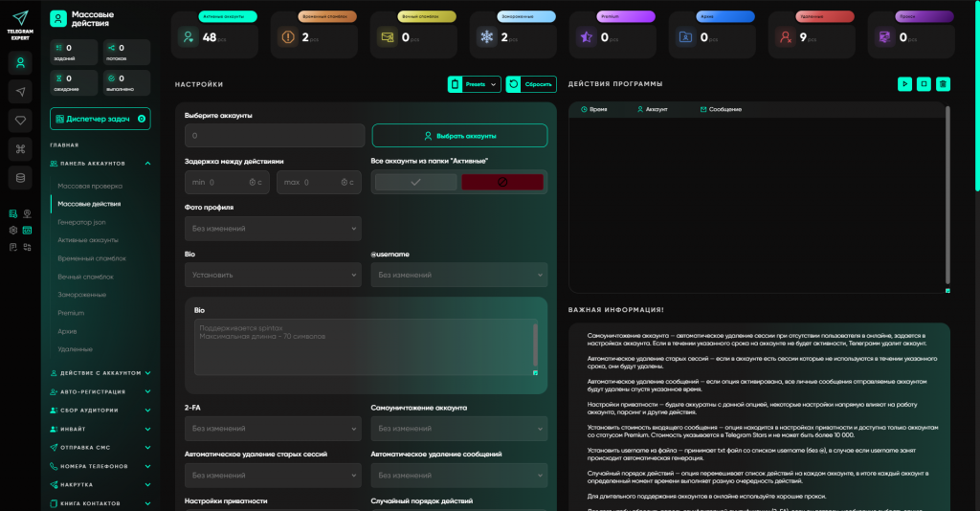Screen dimensions: 980x511
Task: Click the Выбрать аккаунты button
Action: [x=459, y=136]
